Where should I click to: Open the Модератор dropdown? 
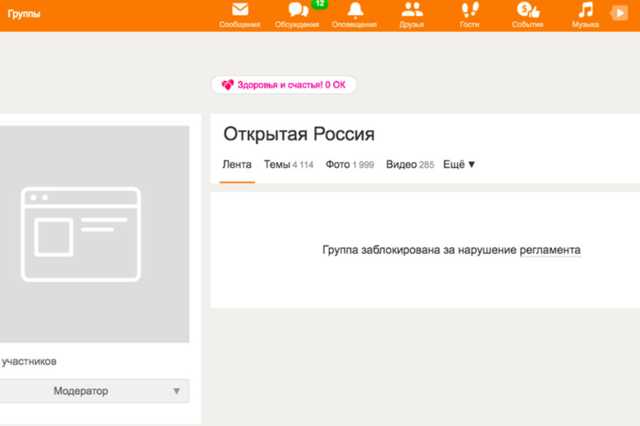(x=94, y=391)
